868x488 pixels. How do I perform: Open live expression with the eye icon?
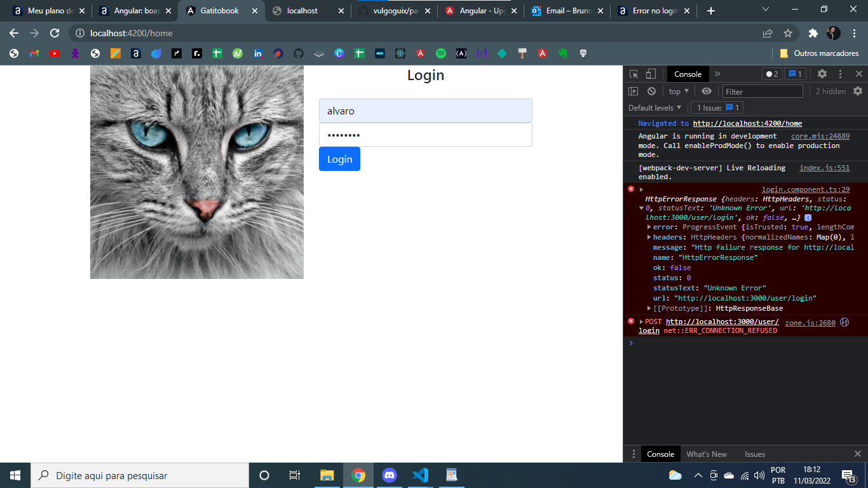coord(707,91)
